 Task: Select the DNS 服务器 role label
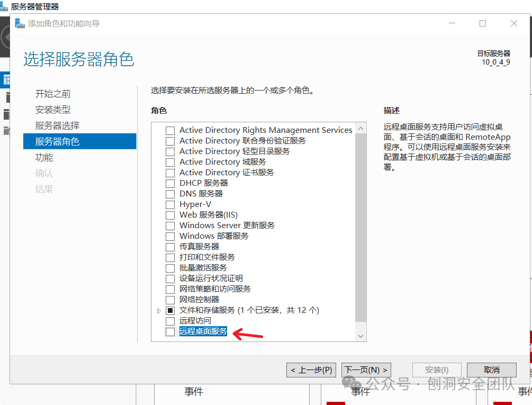[201, 194]
